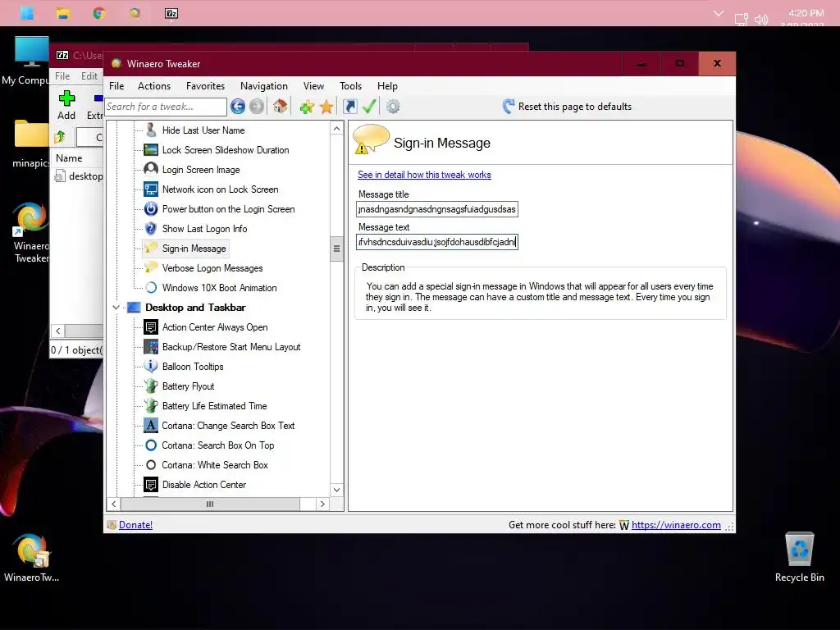Open the Edit menu in 7-Zip window
Image resolution: width=840 pixels, height=630 pixels.
tap(89, 76)
